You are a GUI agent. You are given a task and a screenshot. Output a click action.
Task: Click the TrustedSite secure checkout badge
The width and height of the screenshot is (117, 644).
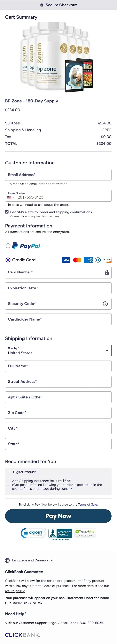pyautogui.click(x=85, y=533)
